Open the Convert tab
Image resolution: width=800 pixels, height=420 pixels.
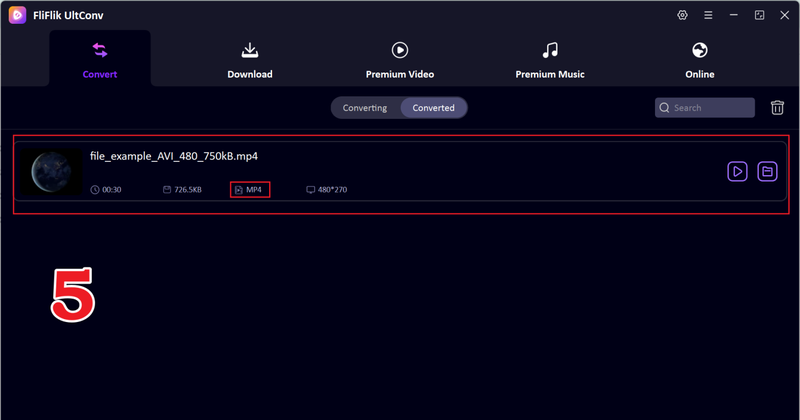pyautogui.click(x=100, y=59)
